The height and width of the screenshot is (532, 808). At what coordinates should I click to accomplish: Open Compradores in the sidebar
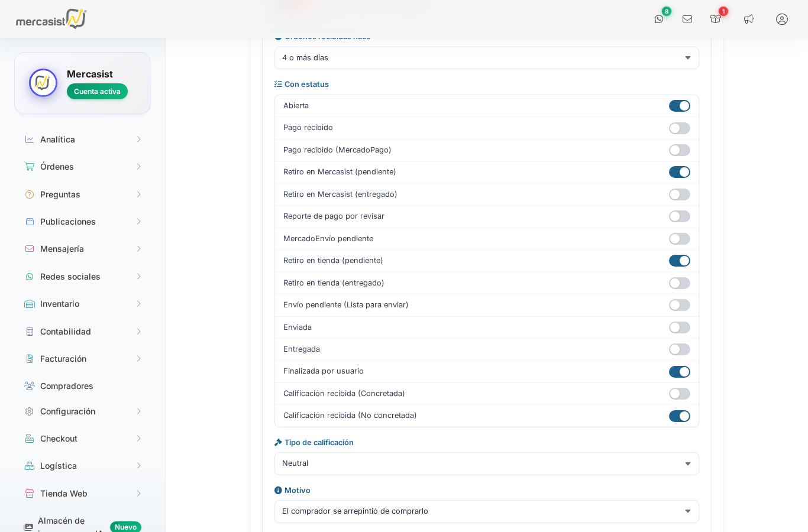click(x=66, y=386)
